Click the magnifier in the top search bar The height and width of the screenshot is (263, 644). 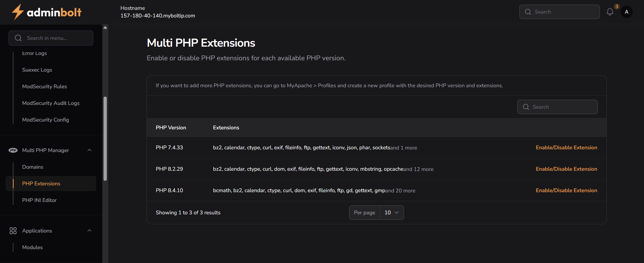click(x=528, y=12)
